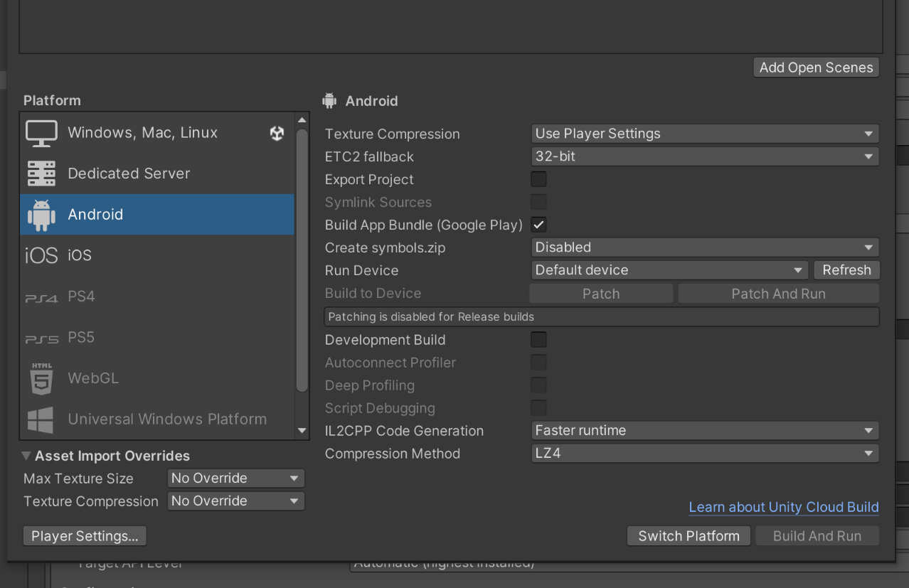Image resolution: width=909 pixels, height=588 pixels.
Task: Open the Android Texture Compression dropdown
Action: 705,134
